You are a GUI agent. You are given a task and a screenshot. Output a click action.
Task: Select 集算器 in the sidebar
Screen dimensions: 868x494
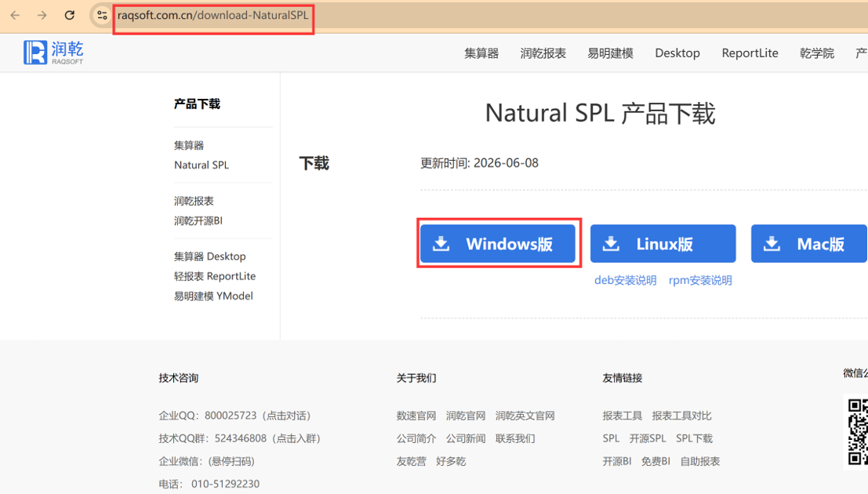coord(189,145)
